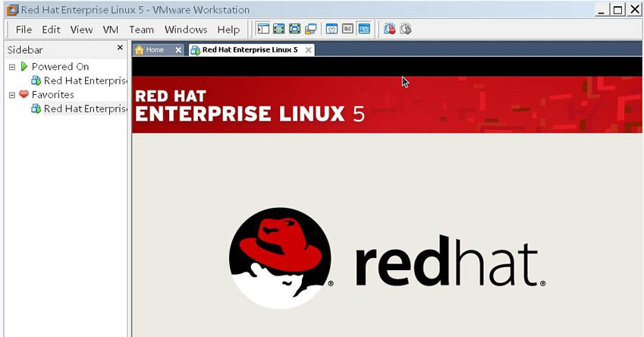
Task: Click the Unity mode toolbar icon
Action: 311,29
